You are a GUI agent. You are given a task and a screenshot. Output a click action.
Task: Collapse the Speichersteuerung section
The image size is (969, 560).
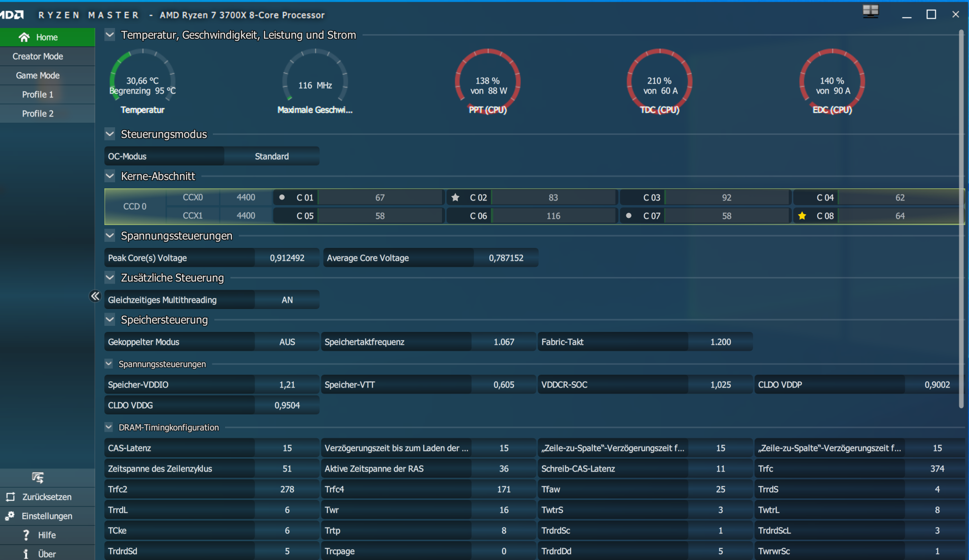tap(109, 320)
